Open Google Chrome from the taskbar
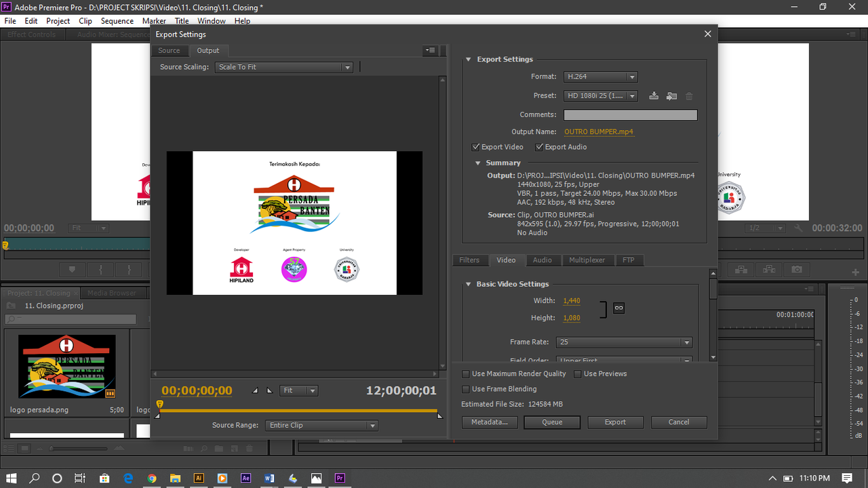The height and width of the screenshot is (488, 868). pyautogui.click(x=152, y=478)
